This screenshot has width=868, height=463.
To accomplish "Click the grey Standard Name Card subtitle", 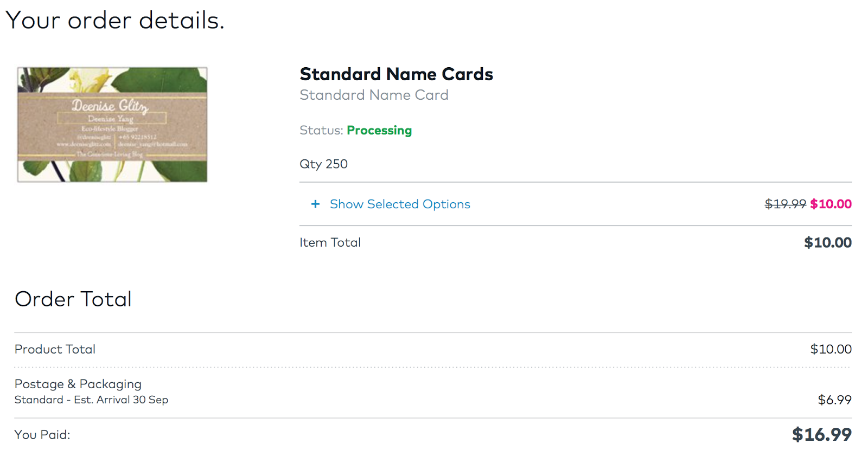I will click(374, 95).
